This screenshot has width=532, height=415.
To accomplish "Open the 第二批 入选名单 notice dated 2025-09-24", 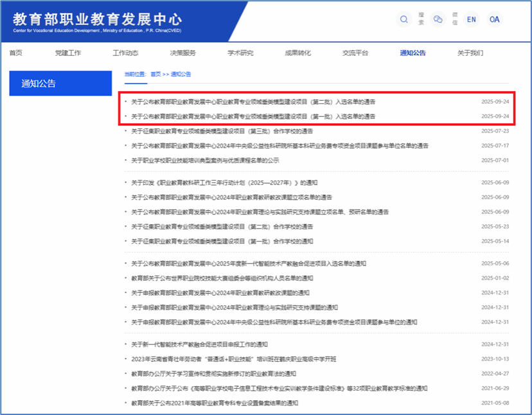I will pyautogui.click(x=253, y=102).
